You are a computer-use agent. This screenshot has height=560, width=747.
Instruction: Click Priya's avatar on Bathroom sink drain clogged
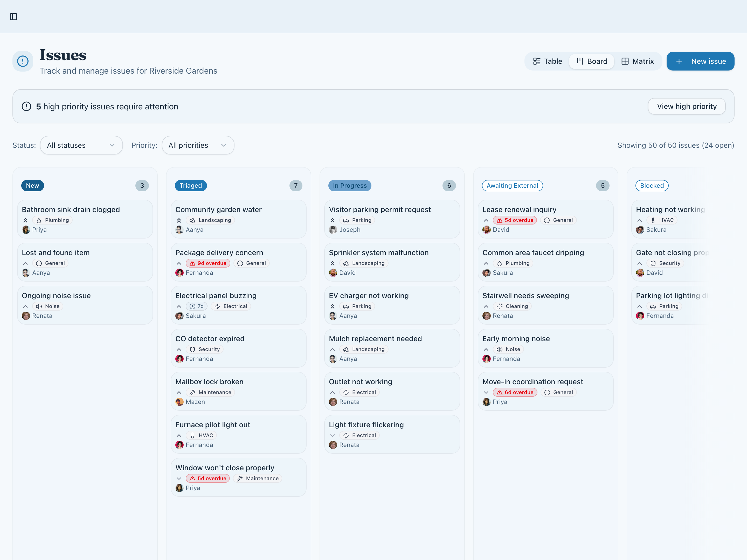[26, 229]
